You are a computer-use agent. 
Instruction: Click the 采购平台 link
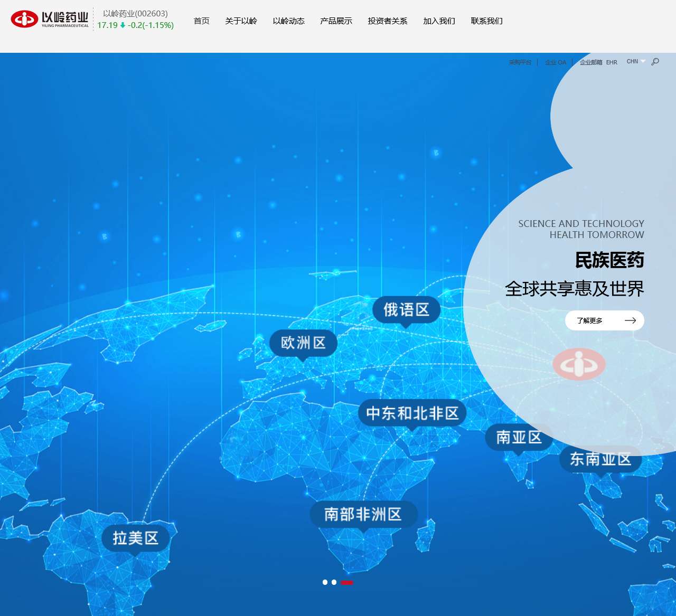pyautogui.click(x=520, y=62)
